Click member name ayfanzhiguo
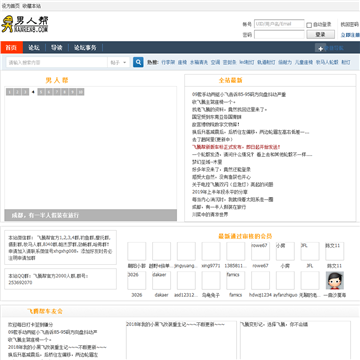Screen dimensions: 360x360 (285, 295)
